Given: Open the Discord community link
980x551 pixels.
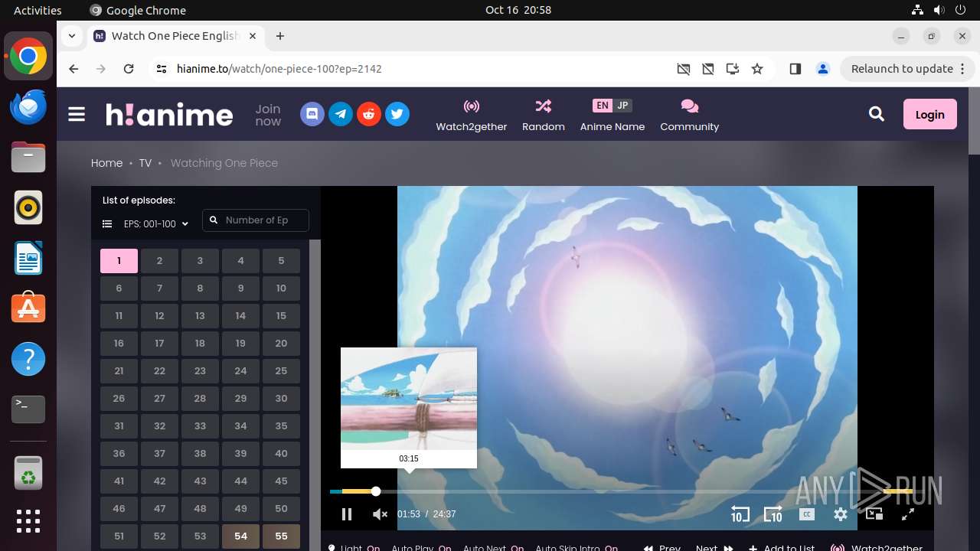Looking at the screenshot, I should (312, 115).
